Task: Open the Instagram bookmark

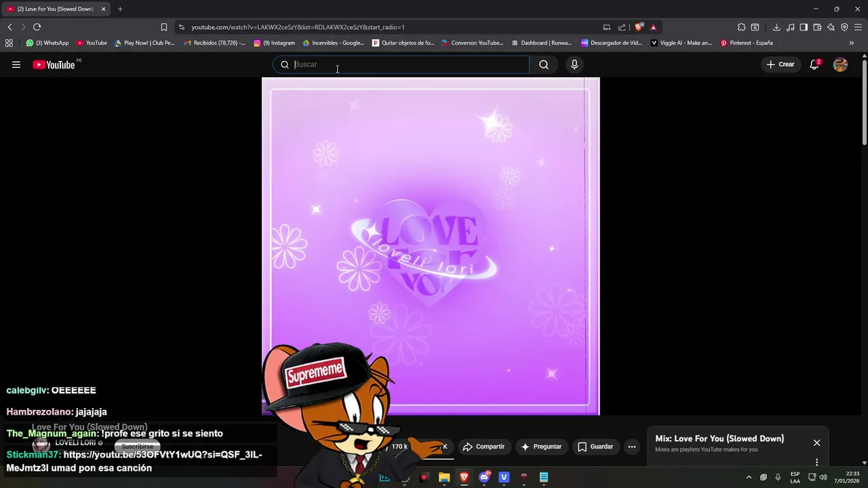Action: point(275,43)
